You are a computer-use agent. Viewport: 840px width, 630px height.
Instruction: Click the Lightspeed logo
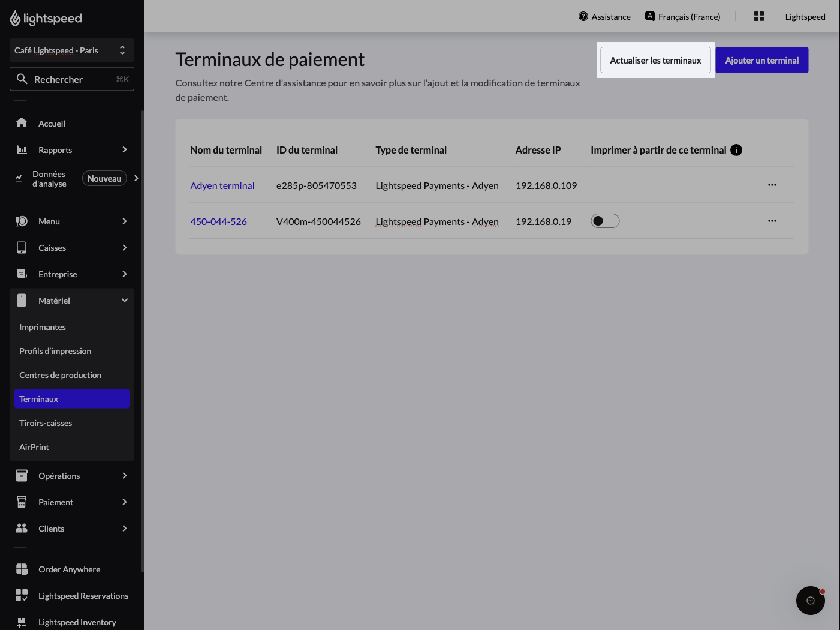[46, 19]
